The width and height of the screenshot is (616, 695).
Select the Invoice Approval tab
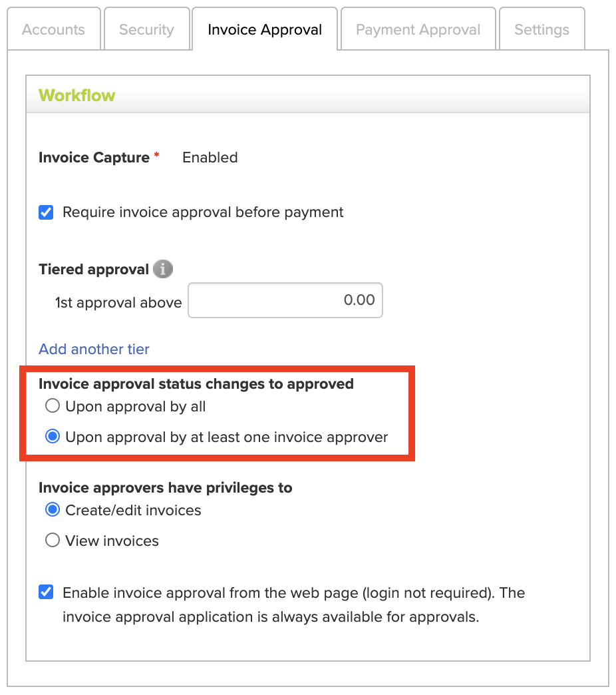tap(264, 29)
